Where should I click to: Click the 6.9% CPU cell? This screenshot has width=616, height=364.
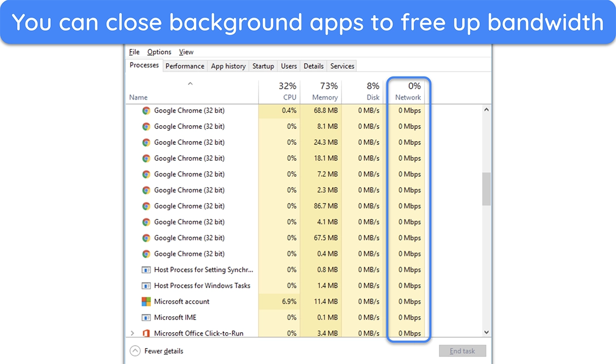279,301
